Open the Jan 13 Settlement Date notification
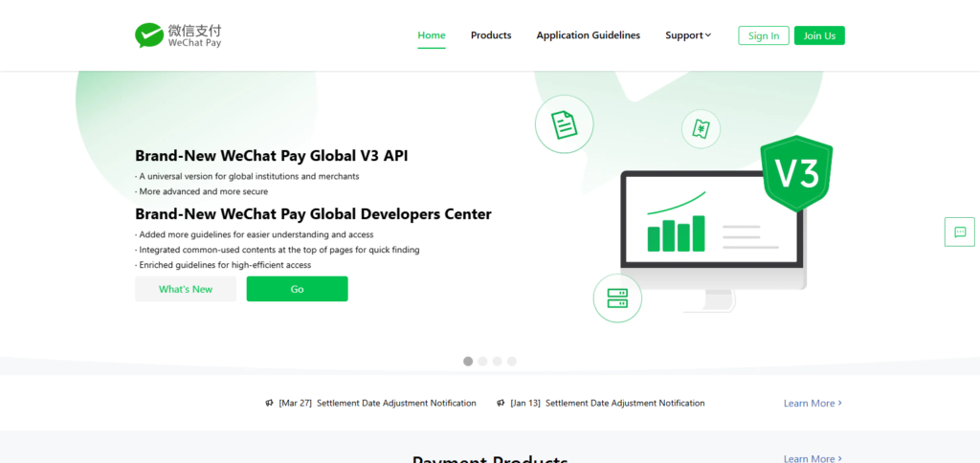The width and height of the screenshot is (980, 463). [x=608, y=403]
